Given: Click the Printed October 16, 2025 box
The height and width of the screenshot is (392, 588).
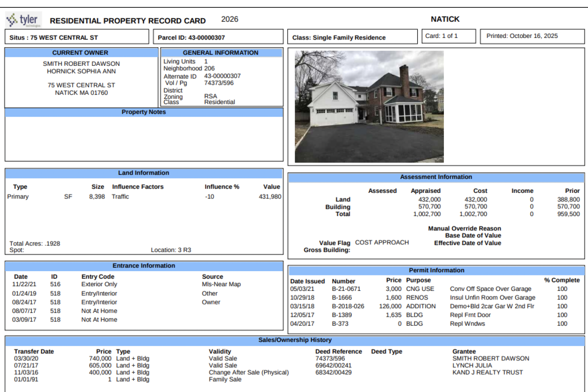Looking at the screenshot, I should (x=532, y=36).
